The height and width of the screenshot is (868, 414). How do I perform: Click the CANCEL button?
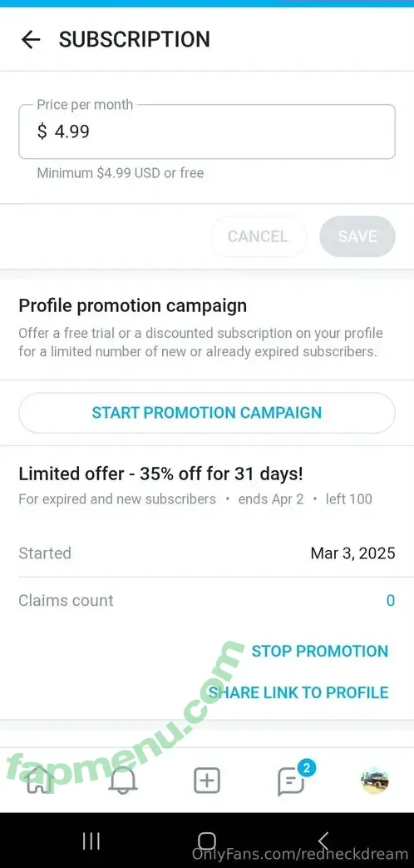[x=258, y=236]
